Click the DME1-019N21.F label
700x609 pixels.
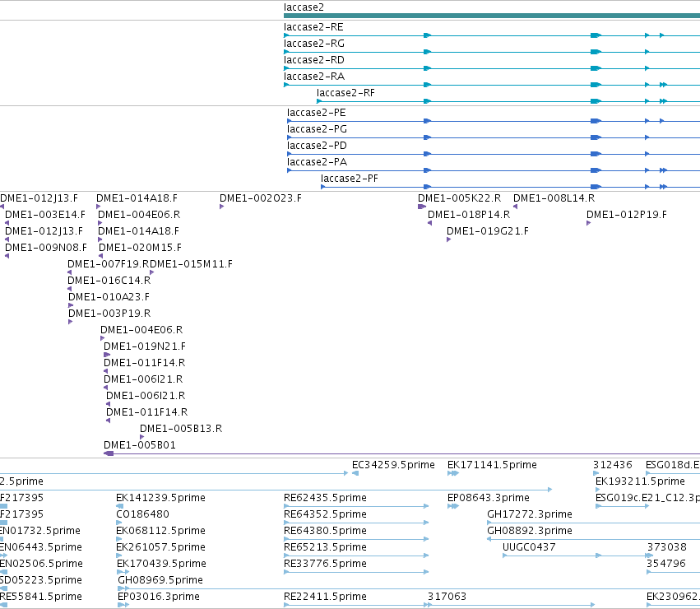pyautogui.click(x=145, y=346)
